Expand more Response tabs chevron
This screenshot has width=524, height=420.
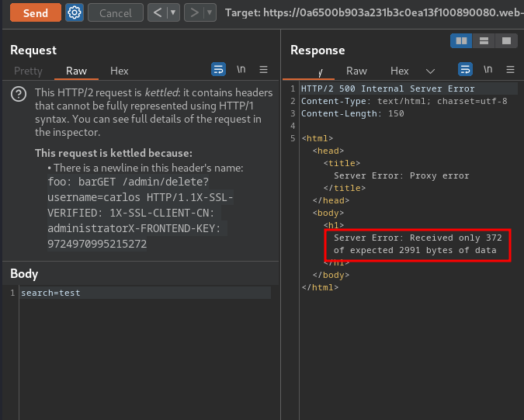(x=430, y=71)
